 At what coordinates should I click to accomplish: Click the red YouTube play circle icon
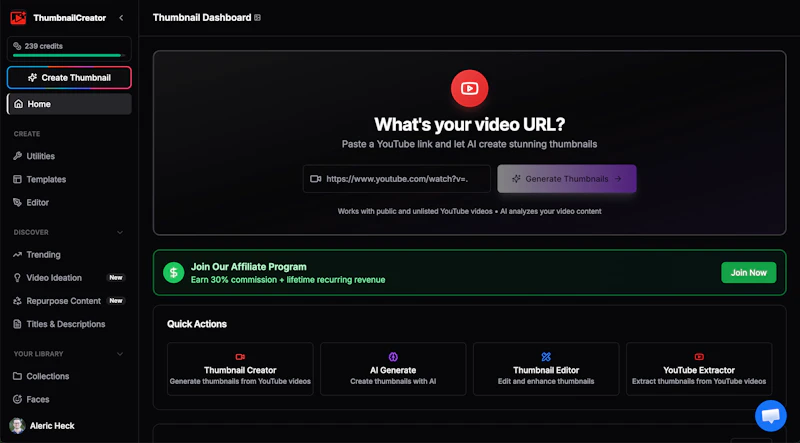[469, 89]
